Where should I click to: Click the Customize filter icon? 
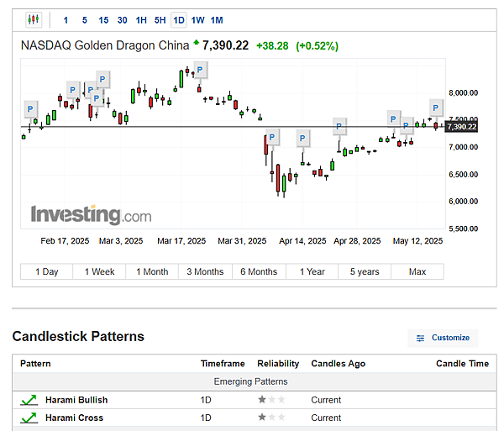(x=420, y=338)
